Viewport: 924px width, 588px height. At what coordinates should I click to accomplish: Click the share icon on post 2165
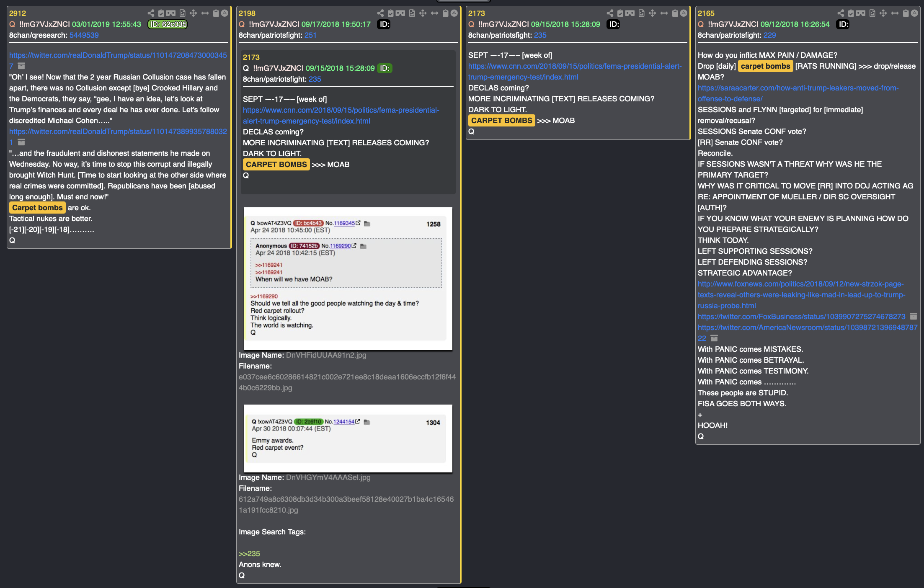[841, 13]
